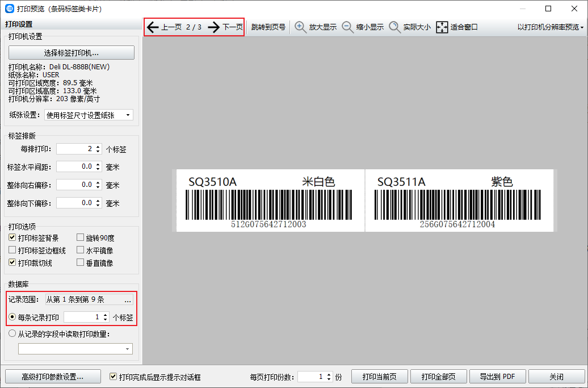The width and height of the screenshot is (588, 388).
Task: Click the SQ3511A label preview
Action: click(459, 201)
